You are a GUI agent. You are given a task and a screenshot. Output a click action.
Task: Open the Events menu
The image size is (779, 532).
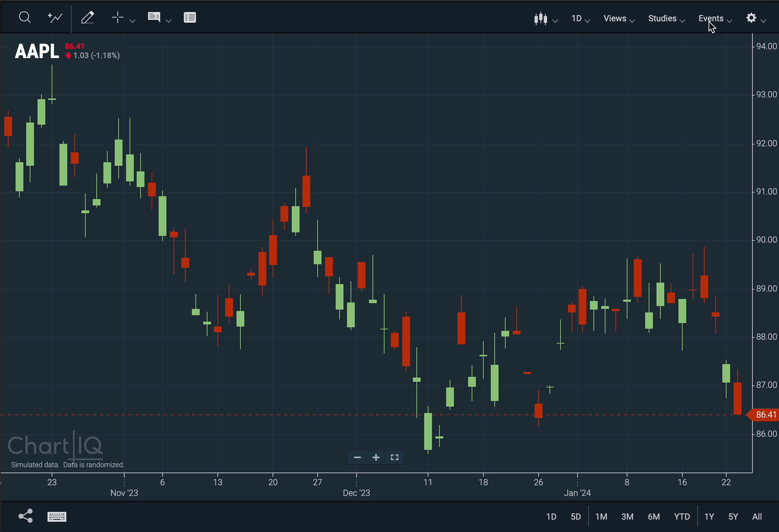(x=715, y=18)
